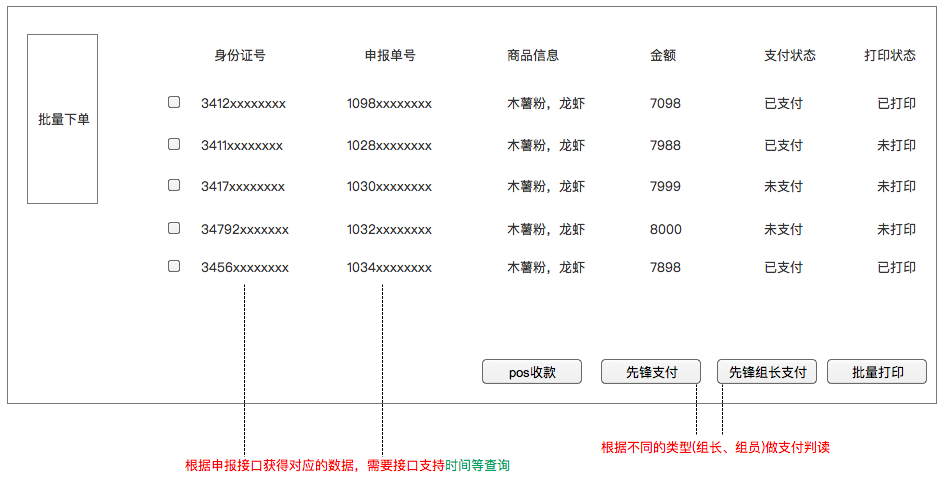Screen dimensions: 946x500
Task: Tick the checkbox for row 3417xxxxxxxx
Action: pyautogui.click(x=174, y=185)
